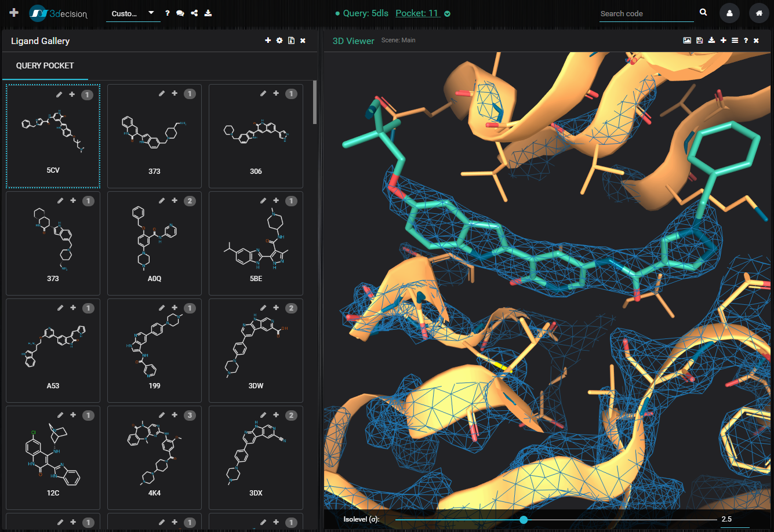Click the plus icon in the 3D Viewer toolbar
The image size is (774, 532).
pyautogui.click(x=724, y=41)
